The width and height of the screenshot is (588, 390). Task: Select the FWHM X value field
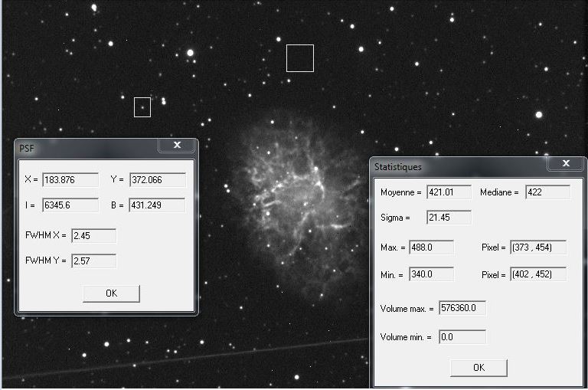point(93,236)
